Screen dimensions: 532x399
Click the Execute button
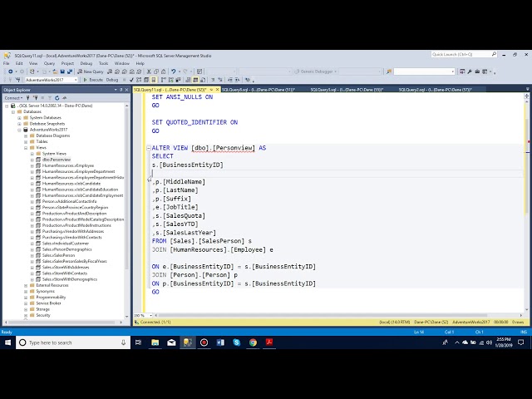(93, 80)
